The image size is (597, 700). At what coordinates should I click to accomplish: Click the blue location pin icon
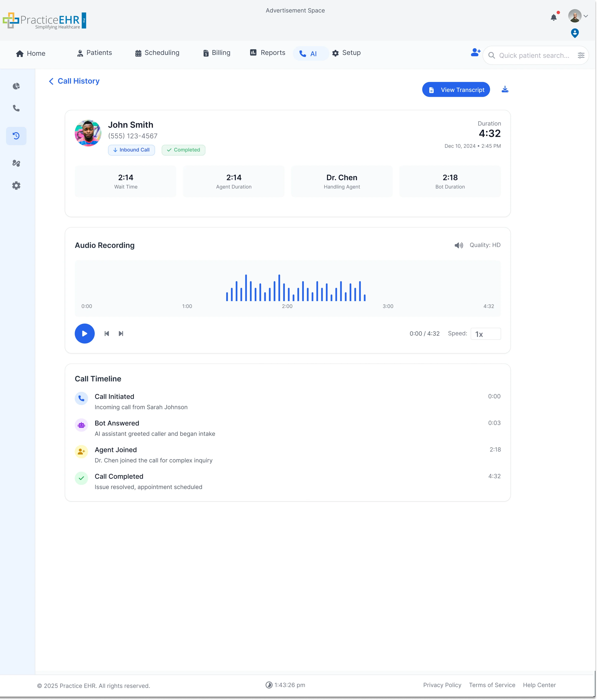point(575,33)
